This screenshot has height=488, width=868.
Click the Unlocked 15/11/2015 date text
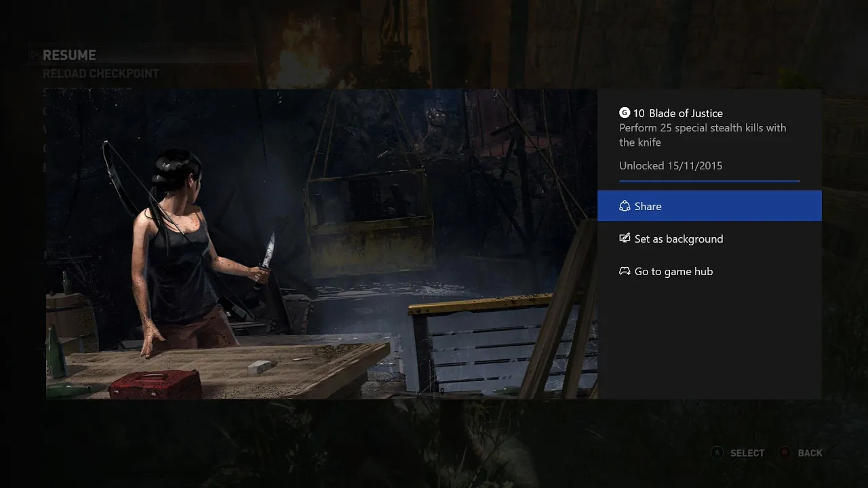671,165
